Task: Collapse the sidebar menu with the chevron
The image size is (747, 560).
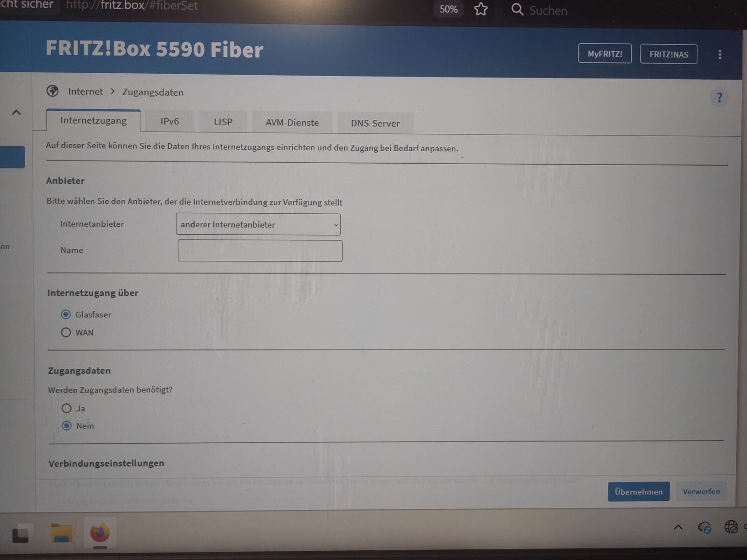Action: (16, 112)
